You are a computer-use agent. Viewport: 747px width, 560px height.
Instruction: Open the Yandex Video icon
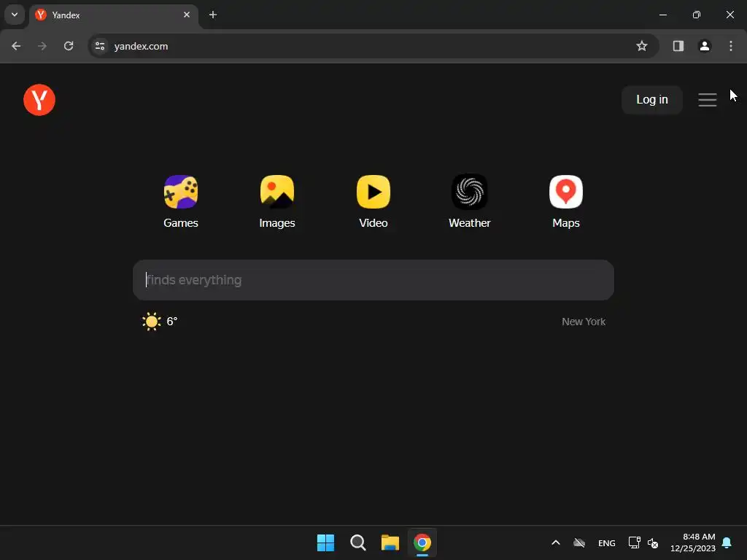tap(373, 192)
